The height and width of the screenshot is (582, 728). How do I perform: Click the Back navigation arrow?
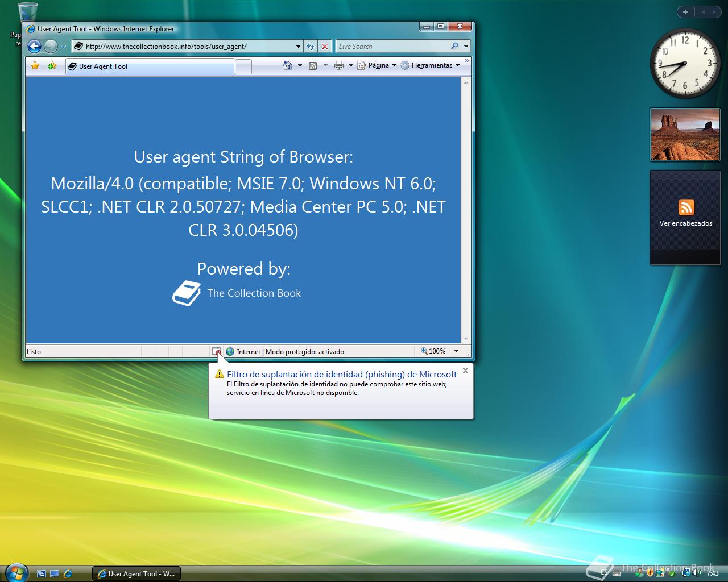[x=34, y=47]
